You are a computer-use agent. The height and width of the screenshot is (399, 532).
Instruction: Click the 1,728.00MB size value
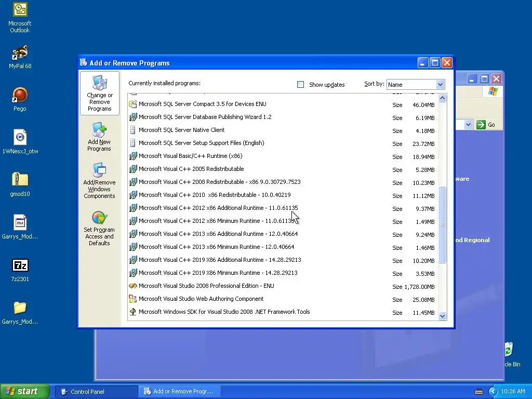click(x=419, y=287)
